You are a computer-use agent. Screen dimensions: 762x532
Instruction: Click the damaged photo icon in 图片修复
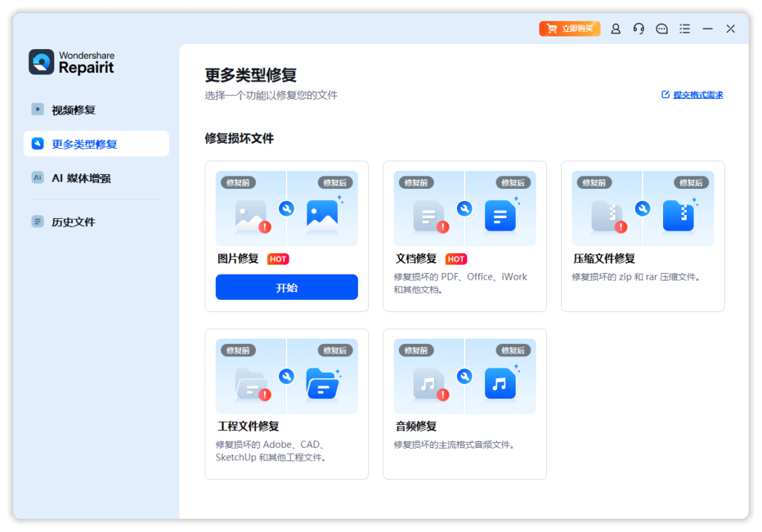point(253,217)
